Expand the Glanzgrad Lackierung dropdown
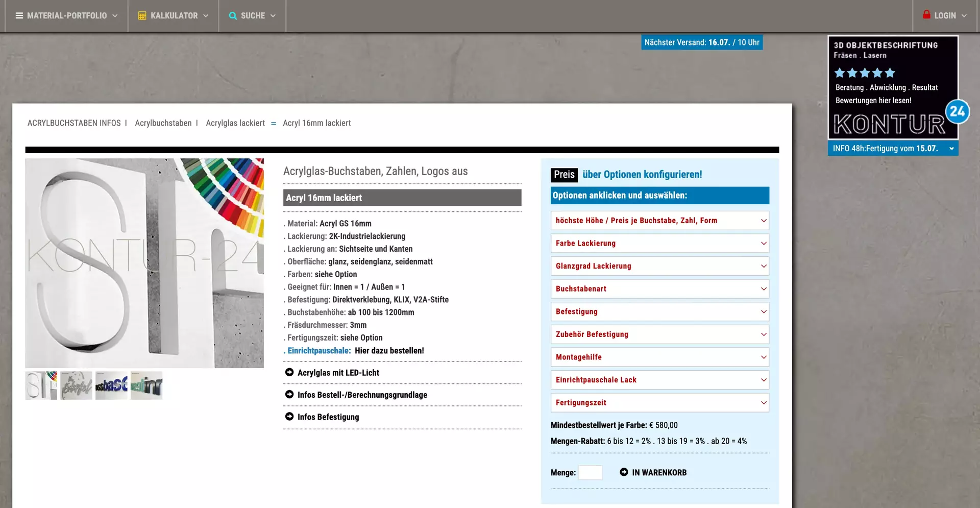Viewport: 980px width, 508px height. 660,266
